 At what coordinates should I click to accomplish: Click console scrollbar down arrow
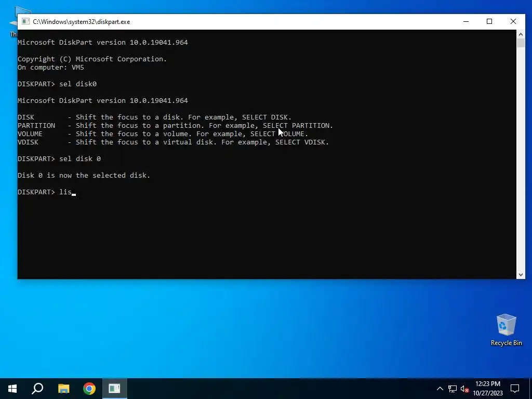pyautogui.click(x=521, y=275)
